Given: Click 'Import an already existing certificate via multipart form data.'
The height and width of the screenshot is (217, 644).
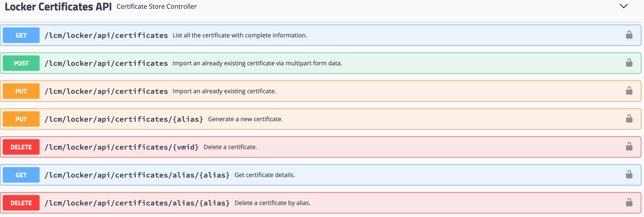Looking at the screenshot, I should (x=257, y=63).
